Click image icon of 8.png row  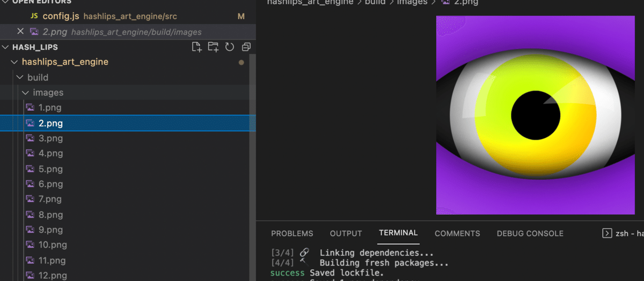[30, 214]
